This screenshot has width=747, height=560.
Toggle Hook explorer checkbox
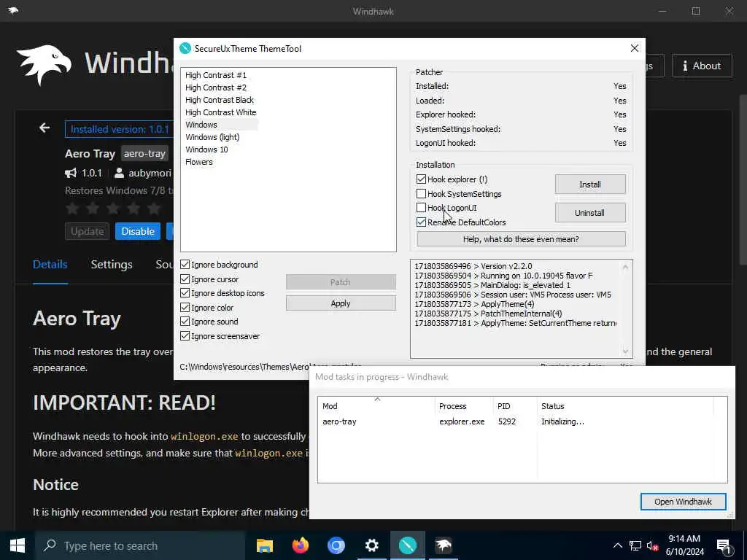[x=421, y=179]
